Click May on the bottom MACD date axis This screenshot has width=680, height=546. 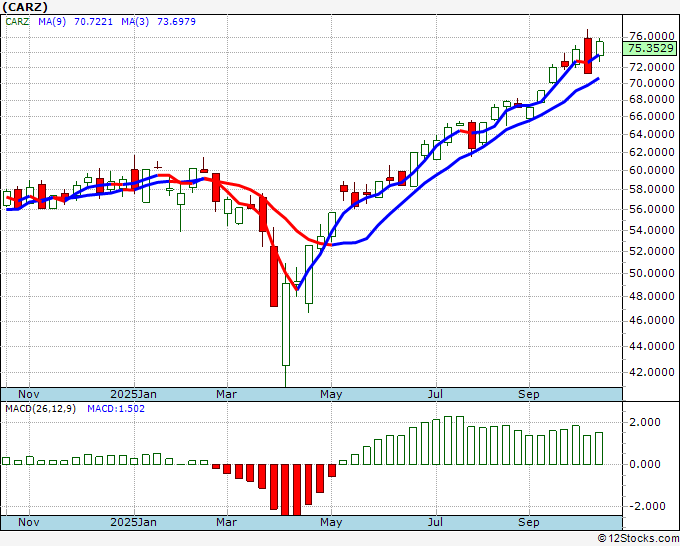331,522
